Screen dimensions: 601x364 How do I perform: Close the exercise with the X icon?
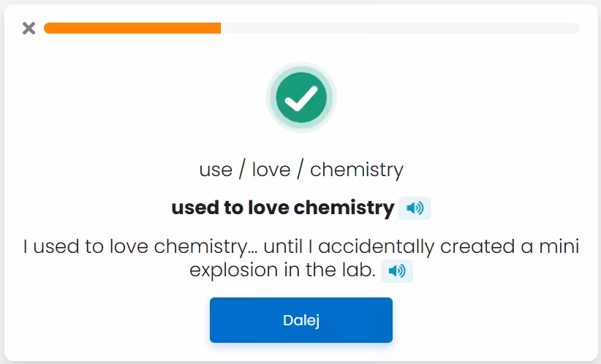pyautogui.click(x=29, y=29)
